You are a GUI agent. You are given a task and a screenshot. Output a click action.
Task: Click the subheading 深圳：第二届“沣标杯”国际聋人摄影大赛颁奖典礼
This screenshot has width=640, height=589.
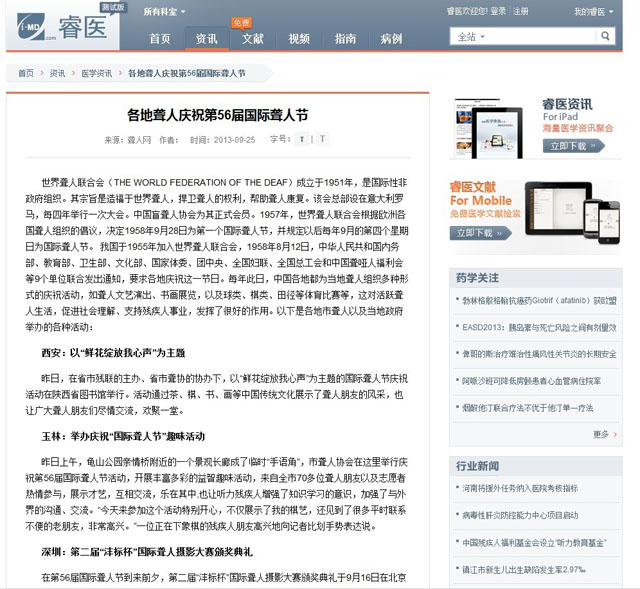[x=147, y=552]
